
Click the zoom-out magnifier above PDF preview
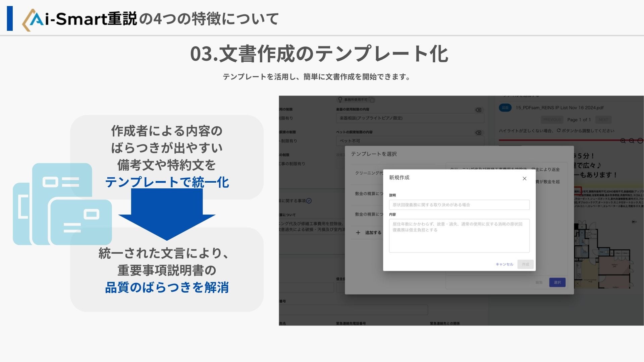[x=632, y=141]
